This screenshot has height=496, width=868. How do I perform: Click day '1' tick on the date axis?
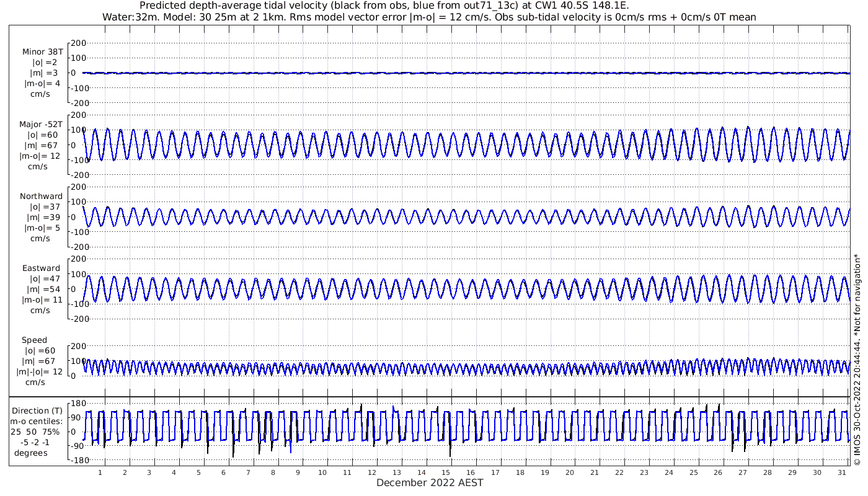coord(100,472)
